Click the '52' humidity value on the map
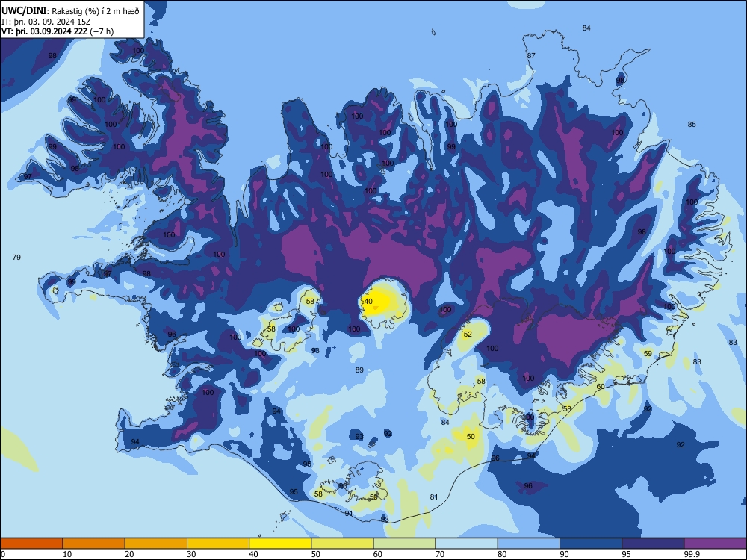 468,335
